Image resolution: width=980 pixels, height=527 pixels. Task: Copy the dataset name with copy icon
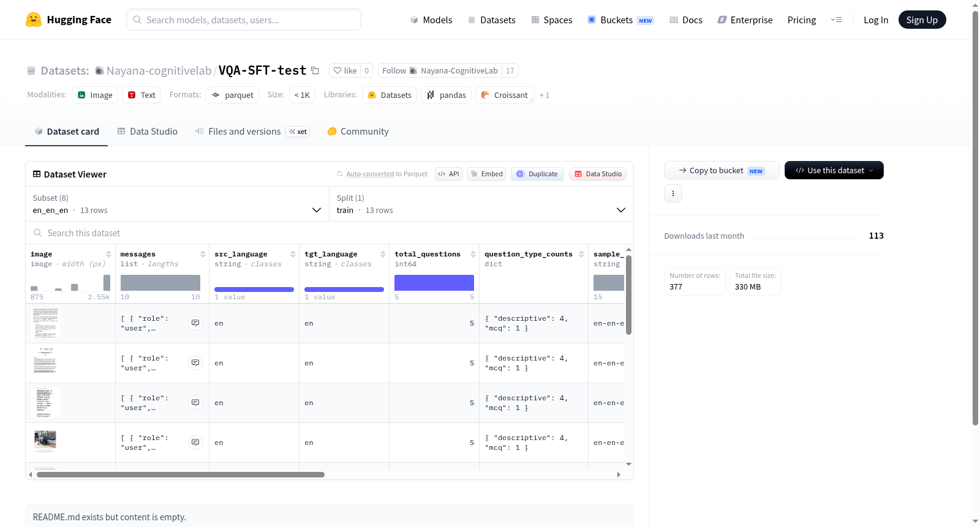(315, 70)
